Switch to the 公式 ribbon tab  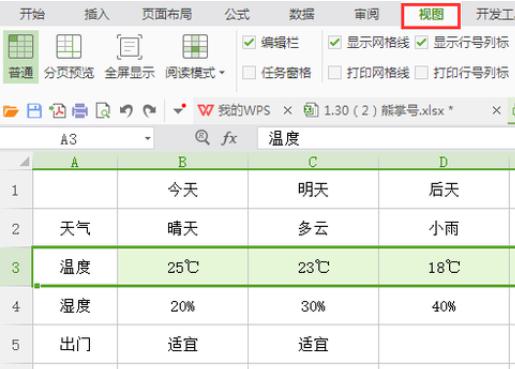[237, 15]
